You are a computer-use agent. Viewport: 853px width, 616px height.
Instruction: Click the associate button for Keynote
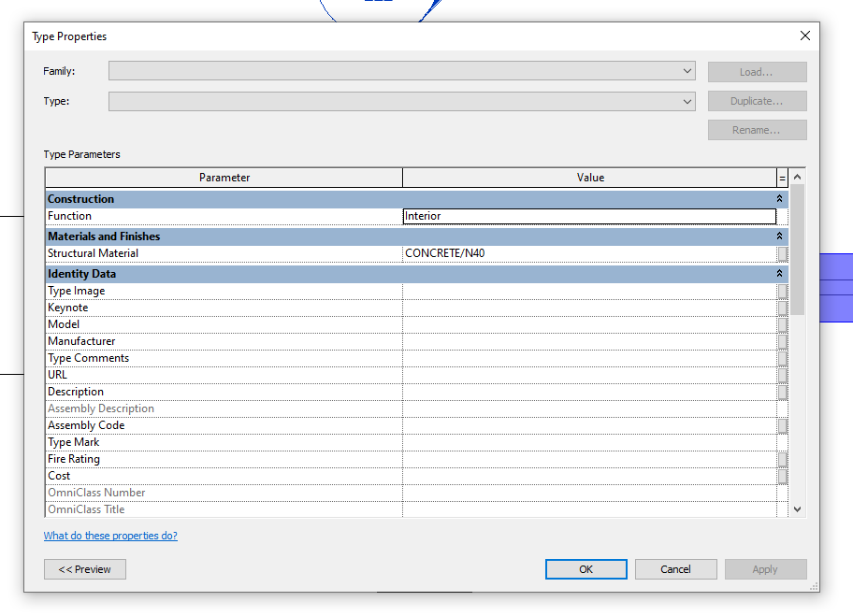click(782, 308)
